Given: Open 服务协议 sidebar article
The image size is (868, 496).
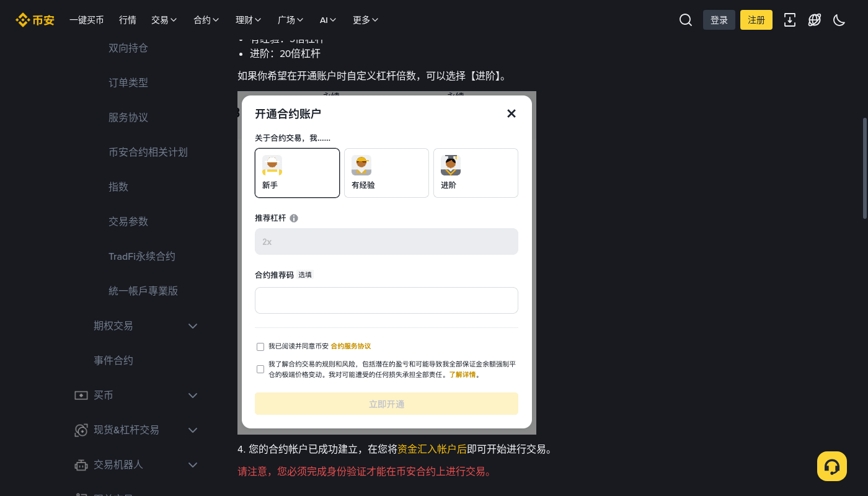Looking at the screenshot, I should click(x=128, y=117).
